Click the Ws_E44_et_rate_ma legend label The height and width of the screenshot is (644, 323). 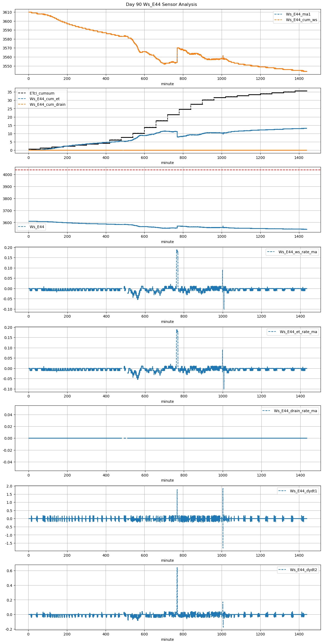click(x=298, y=332)
